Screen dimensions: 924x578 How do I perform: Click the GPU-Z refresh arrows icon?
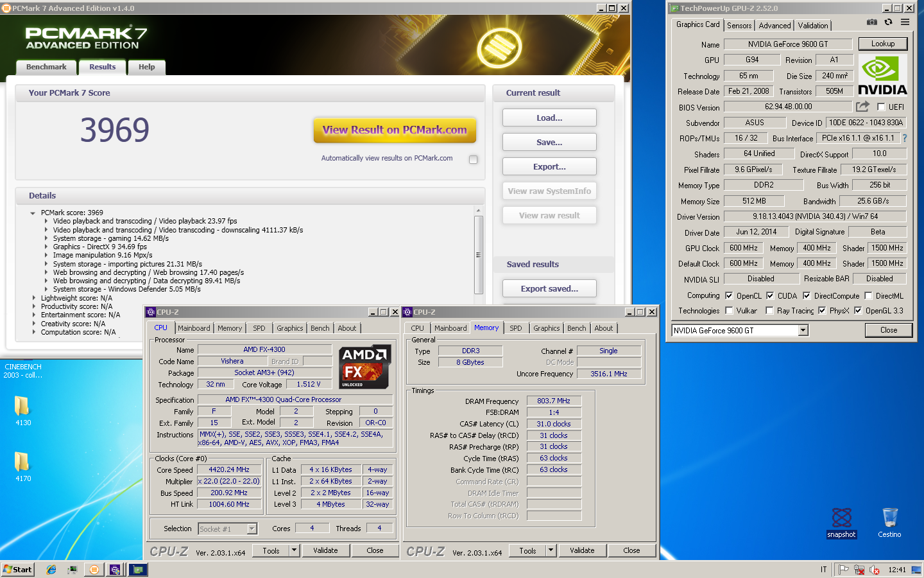pyautogui.click(x=888, y=22)
